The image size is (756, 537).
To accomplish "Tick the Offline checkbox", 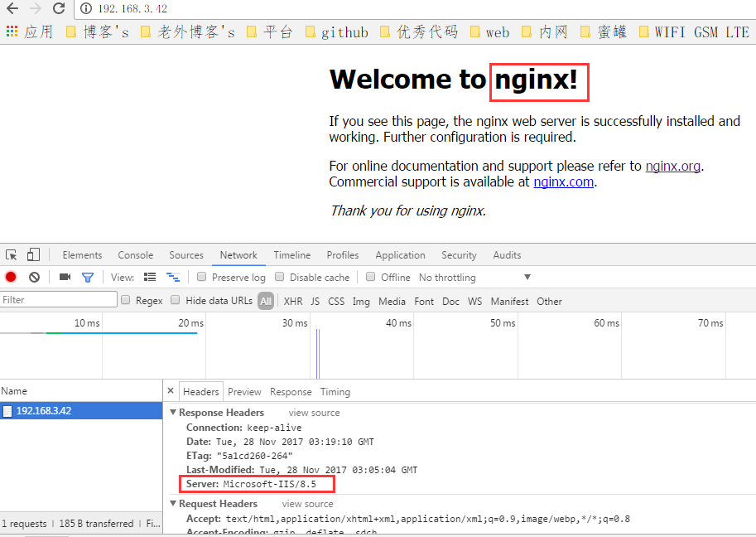I will coord(370,277).
